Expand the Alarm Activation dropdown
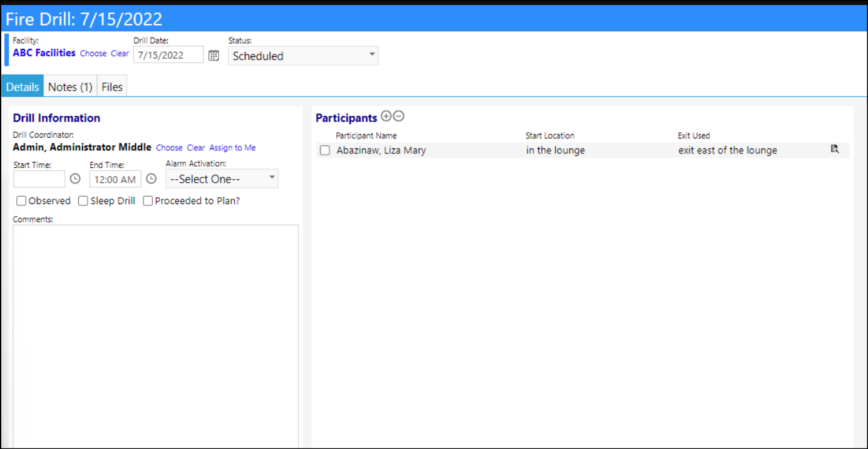 point(222,179)
